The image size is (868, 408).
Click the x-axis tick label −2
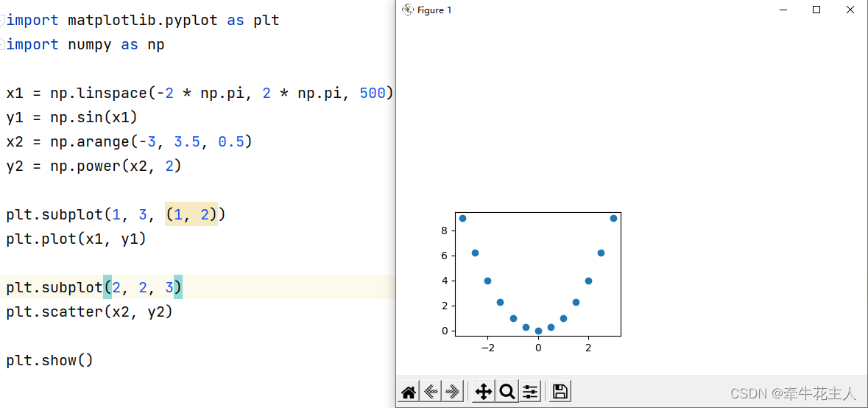487,348
